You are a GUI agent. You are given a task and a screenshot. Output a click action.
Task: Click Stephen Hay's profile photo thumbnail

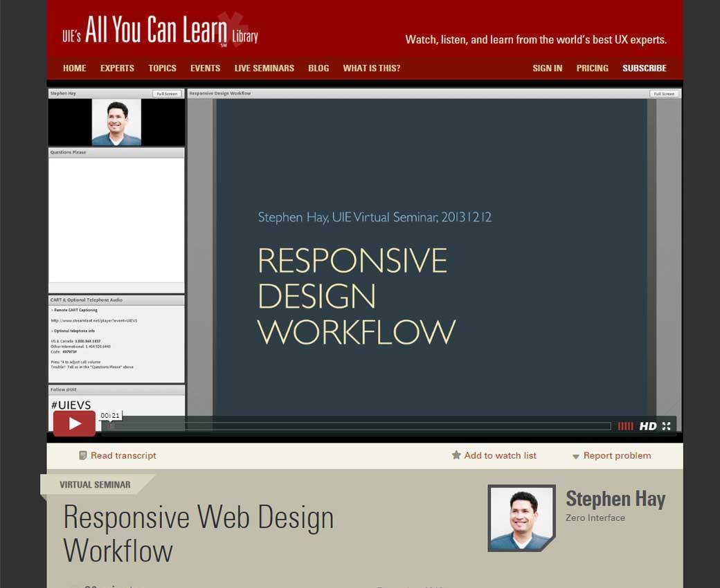click(521, 518)
